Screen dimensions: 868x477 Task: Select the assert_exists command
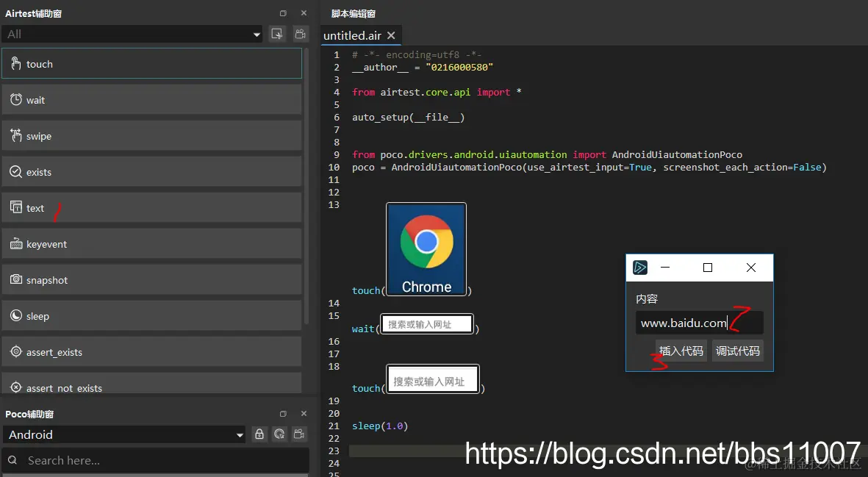pyautogui.click(x=151, y=351)
